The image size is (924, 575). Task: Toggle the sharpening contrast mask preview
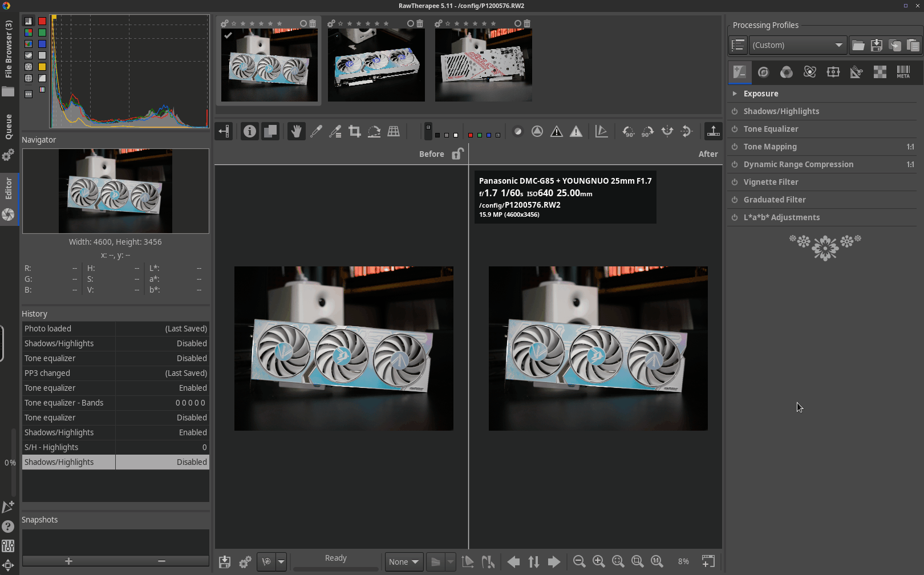click(518, 131)
